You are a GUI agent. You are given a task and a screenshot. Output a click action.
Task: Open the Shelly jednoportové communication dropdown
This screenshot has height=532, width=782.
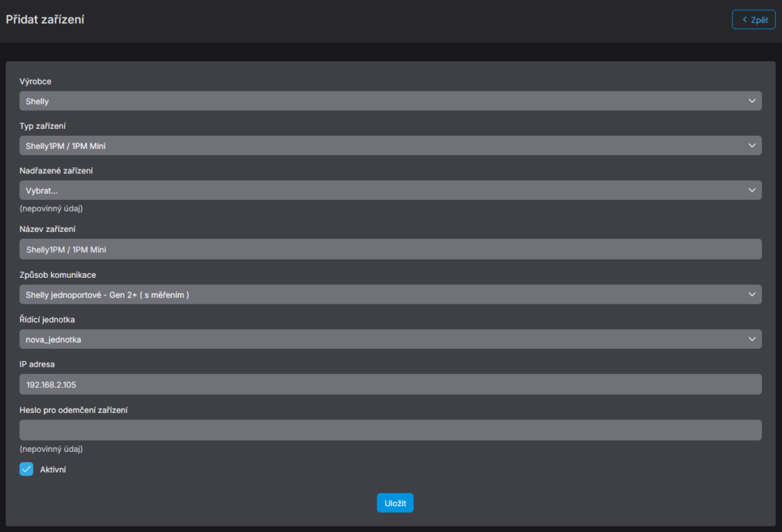point(382,294)
